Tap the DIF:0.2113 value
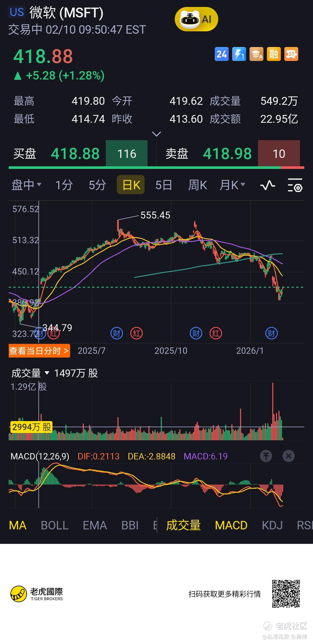 (99, 457)
